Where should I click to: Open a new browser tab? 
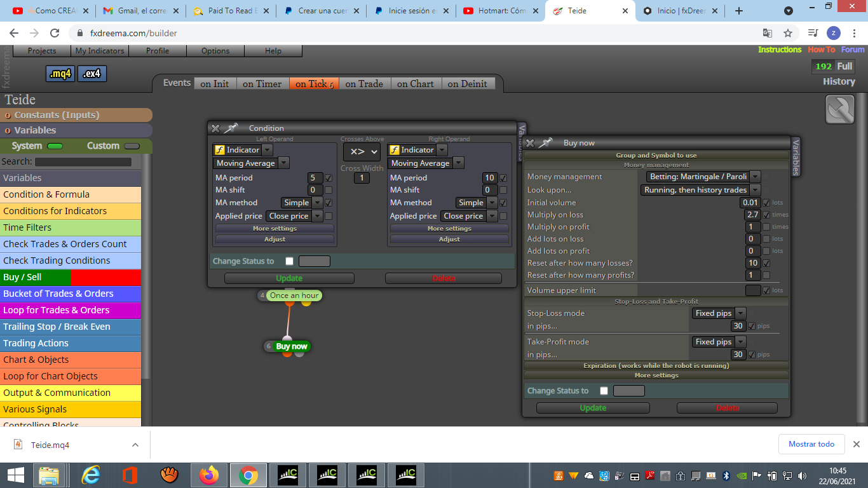(x=739, y=11)
